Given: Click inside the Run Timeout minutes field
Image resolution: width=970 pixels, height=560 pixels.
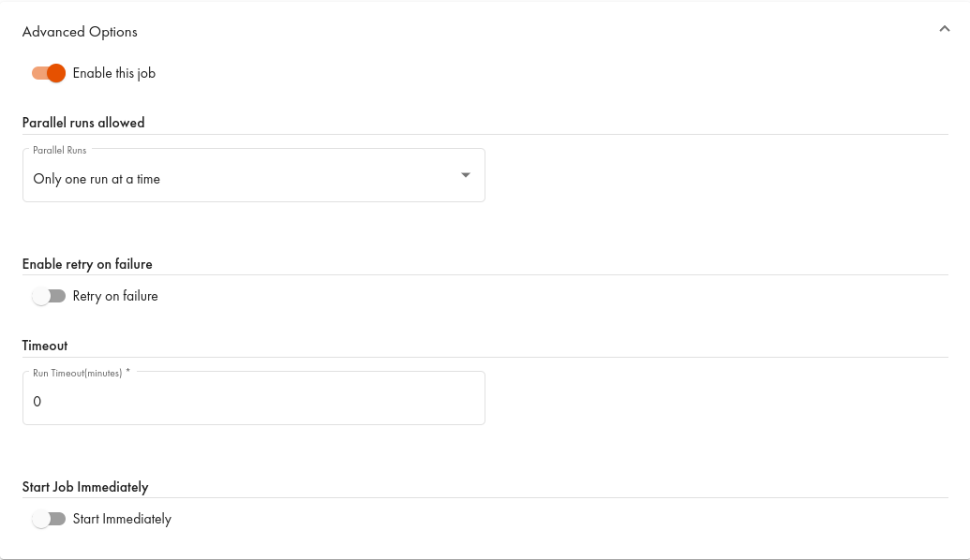Looking at the screenshot, I should (253, 401).
